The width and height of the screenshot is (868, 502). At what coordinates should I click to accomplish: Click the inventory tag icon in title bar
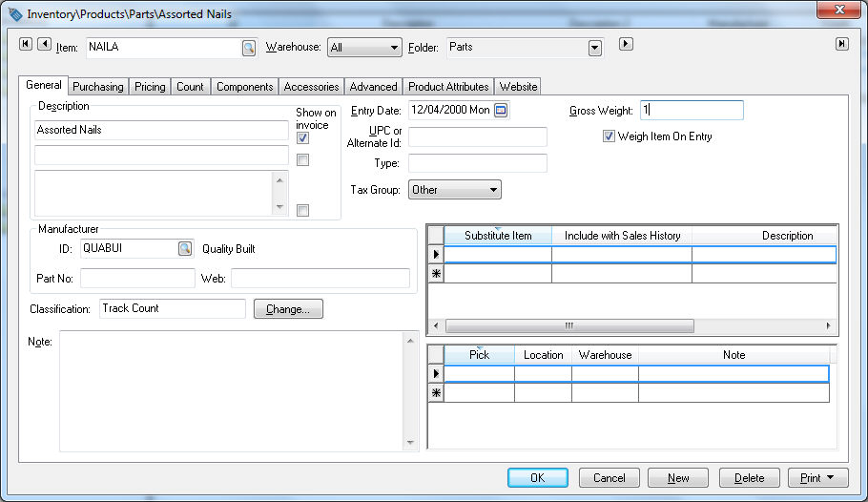coord(14,14)
